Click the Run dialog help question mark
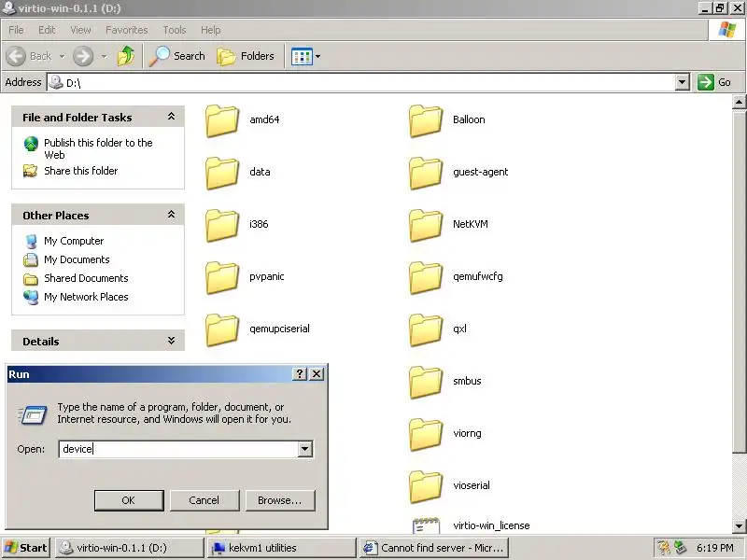The width and height of the screenshot is (747, 560). tap(299, 374)
